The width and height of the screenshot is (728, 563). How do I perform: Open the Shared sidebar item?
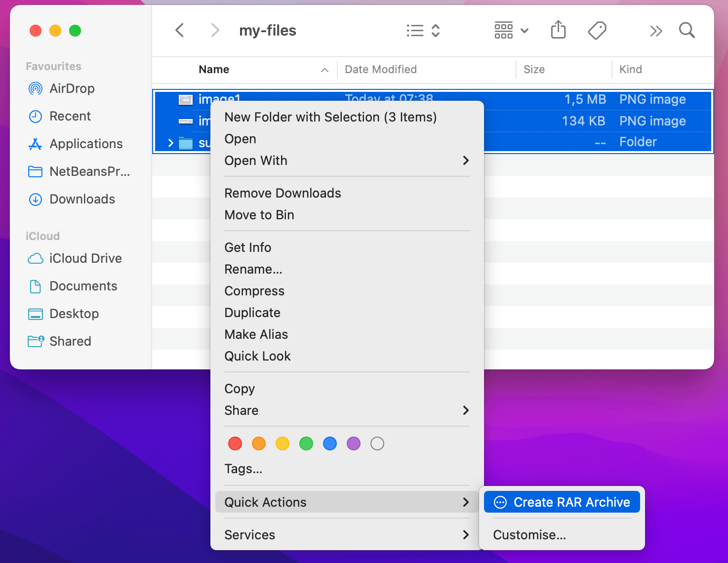[x=70, y=341]
